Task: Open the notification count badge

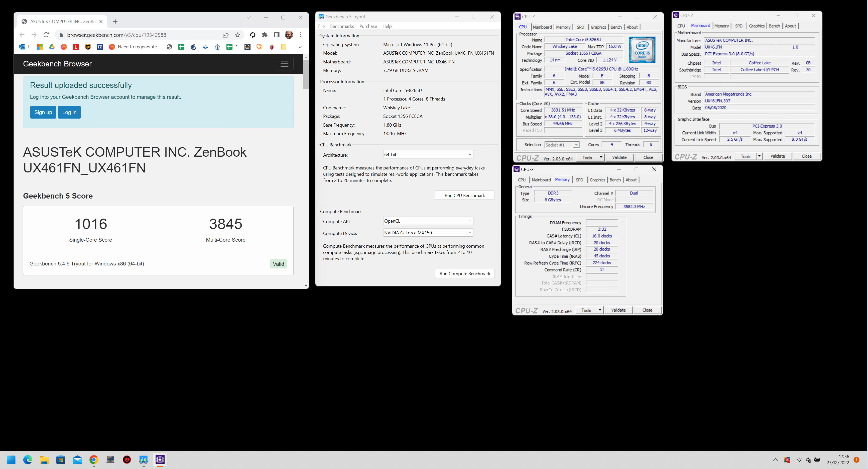Action: 856,459
